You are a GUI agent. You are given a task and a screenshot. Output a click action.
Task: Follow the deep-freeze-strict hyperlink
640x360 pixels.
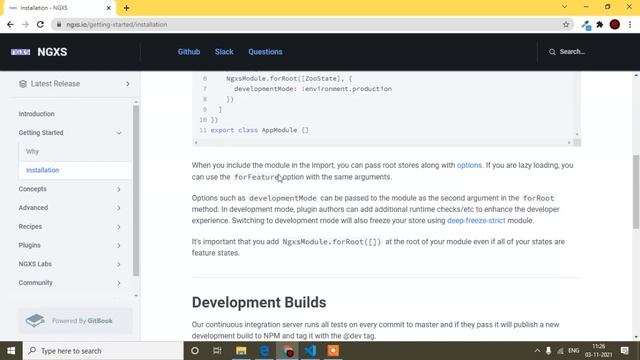(x=476, y=220)
